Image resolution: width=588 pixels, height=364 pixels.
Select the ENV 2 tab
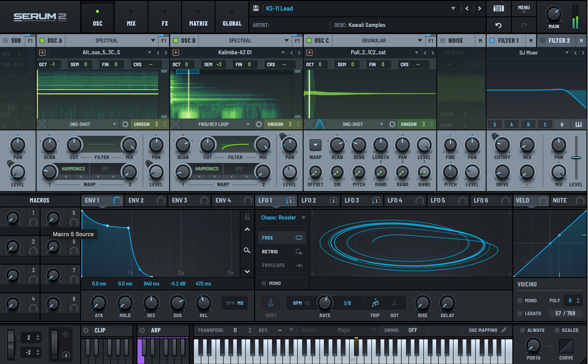(146, 200)
